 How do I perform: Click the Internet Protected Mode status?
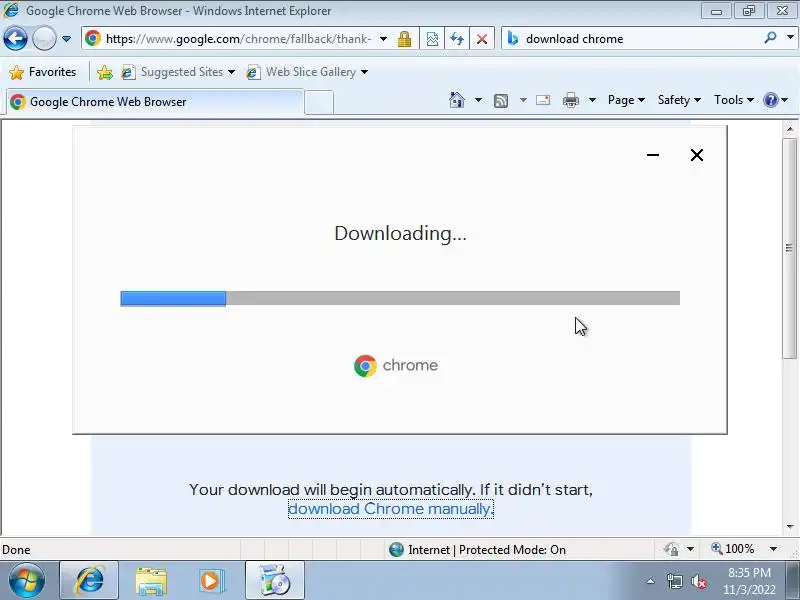point(477,549)
